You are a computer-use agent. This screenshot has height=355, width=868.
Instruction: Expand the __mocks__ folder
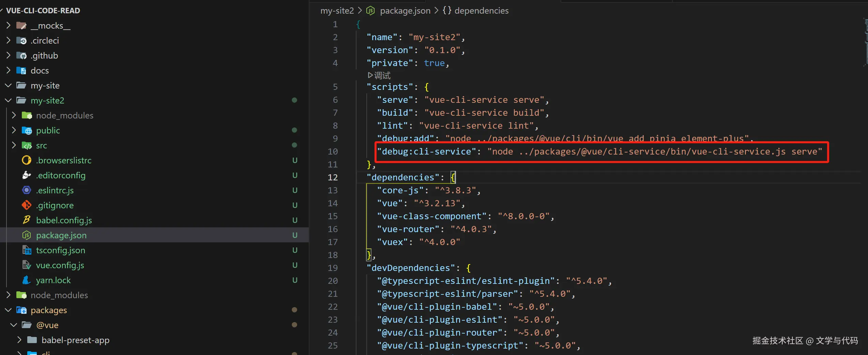coord(9,26)
